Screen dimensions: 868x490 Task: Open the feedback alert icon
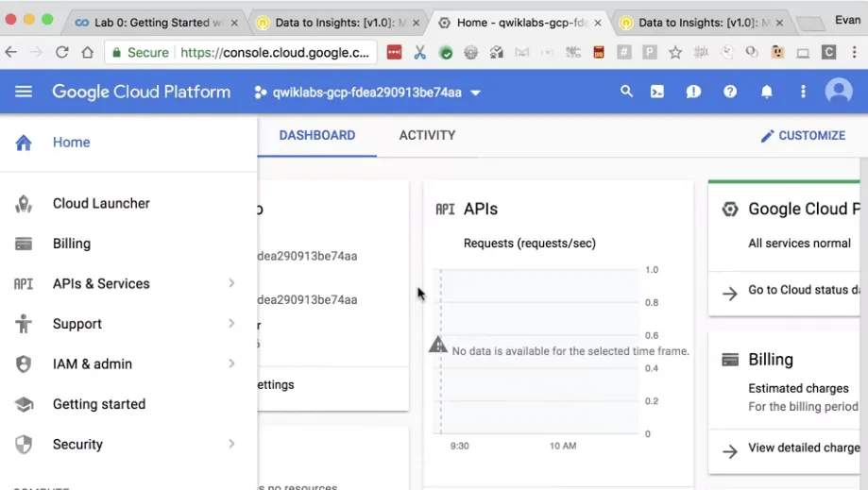(693, 92)
